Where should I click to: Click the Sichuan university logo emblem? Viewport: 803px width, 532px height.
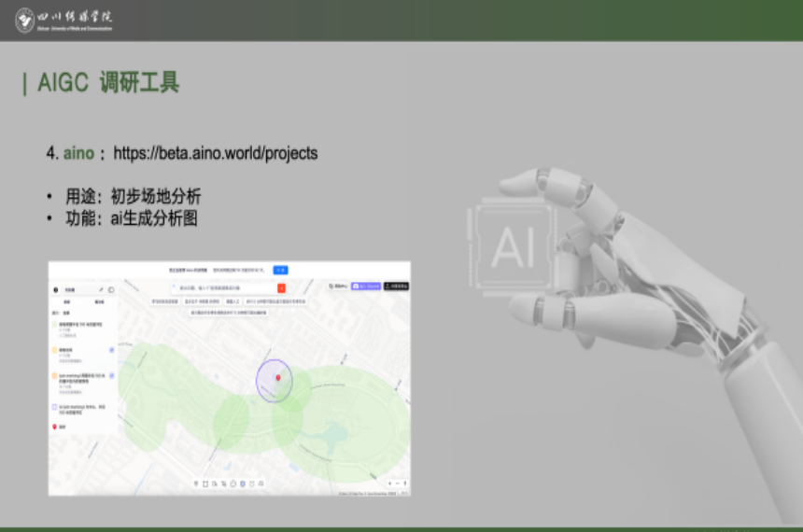[24, 20]
